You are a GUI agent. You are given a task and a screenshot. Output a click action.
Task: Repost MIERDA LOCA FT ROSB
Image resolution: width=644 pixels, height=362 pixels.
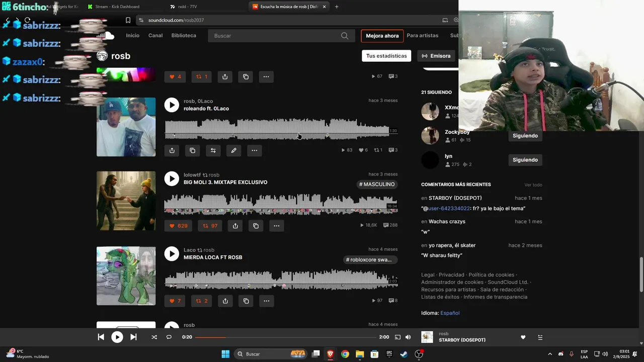[x=202, y=301]
